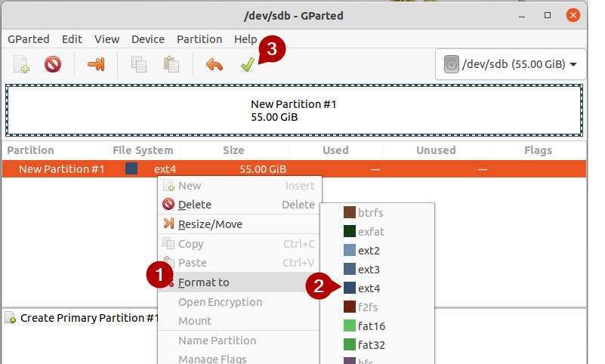Click the New partition toolbar icon
Image resolution: width=605 pixels, height=364 pixels.
pos(21,64)
